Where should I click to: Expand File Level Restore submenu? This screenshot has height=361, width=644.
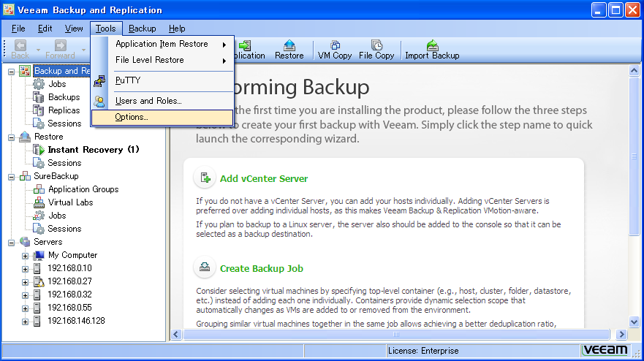click(x=162, y=60)
